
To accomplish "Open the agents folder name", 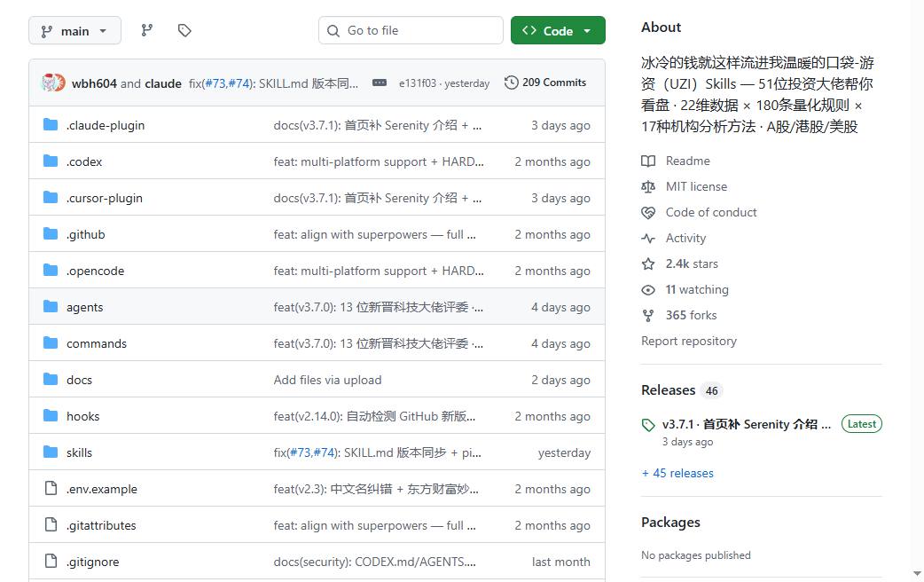I will click(85, 307).
